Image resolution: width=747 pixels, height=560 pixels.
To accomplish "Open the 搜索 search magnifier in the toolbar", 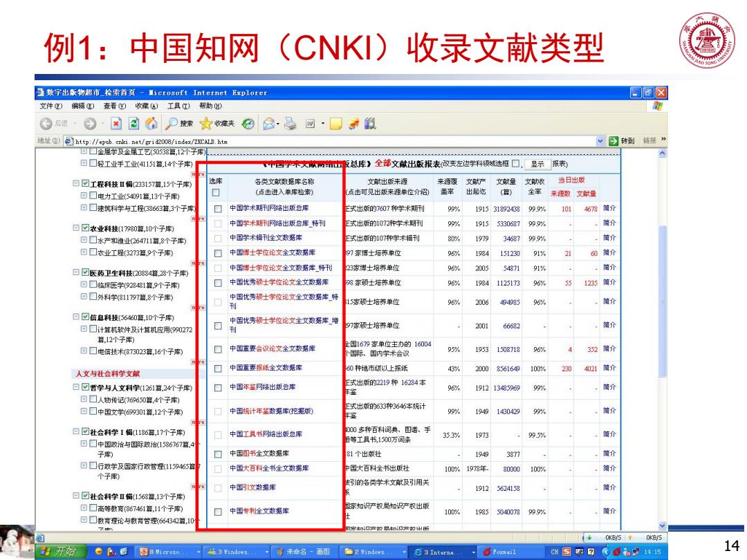I will point(178,124).
